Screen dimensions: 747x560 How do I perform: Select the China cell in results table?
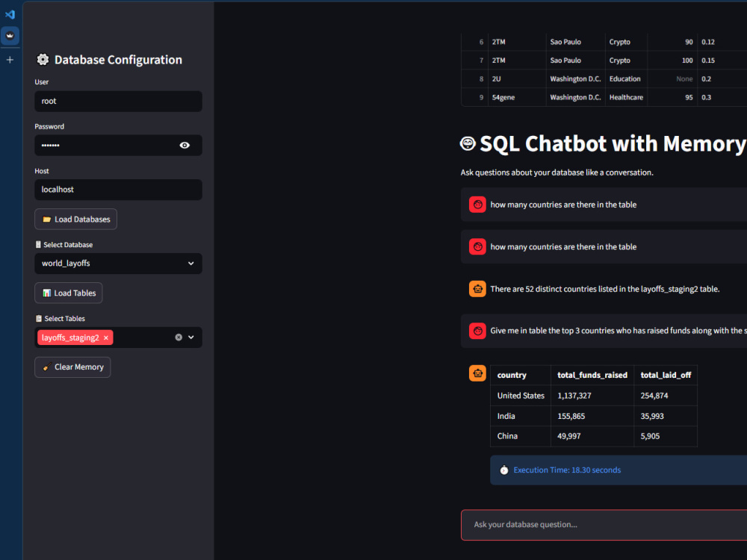click(521, 436)
